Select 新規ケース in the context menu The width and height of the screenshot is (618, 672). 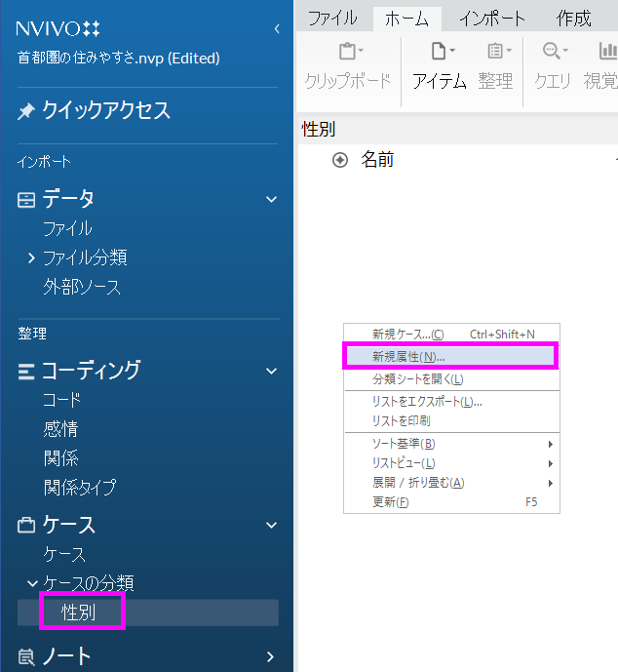[x=407, y=334]
